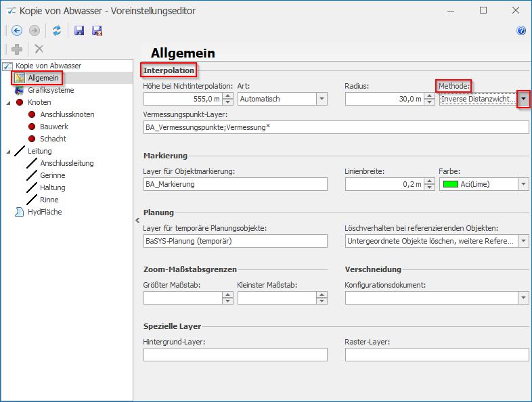The image size is (532, 402).
Task: Select Schacht under Knoten
Action: [x=53, y=139]
